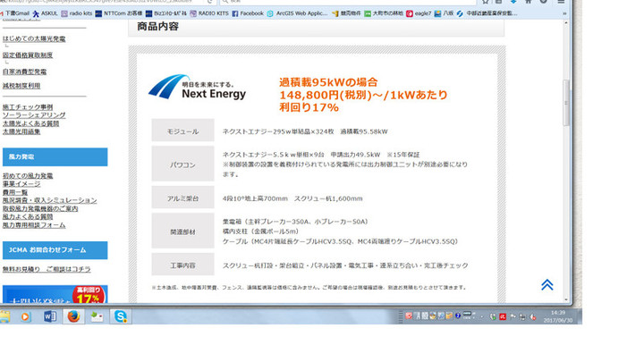Launch Skype from the taskbar

[x=121, y=316]
